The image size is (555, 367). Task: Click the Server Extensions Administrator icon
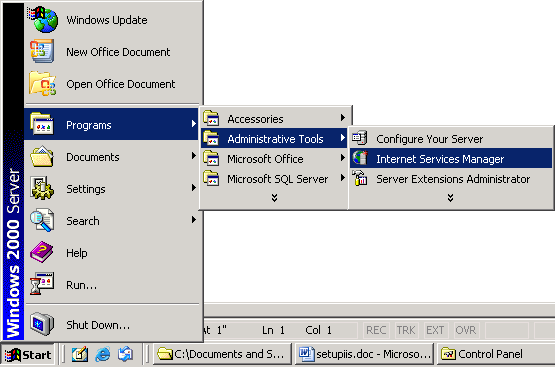point(360,178)
